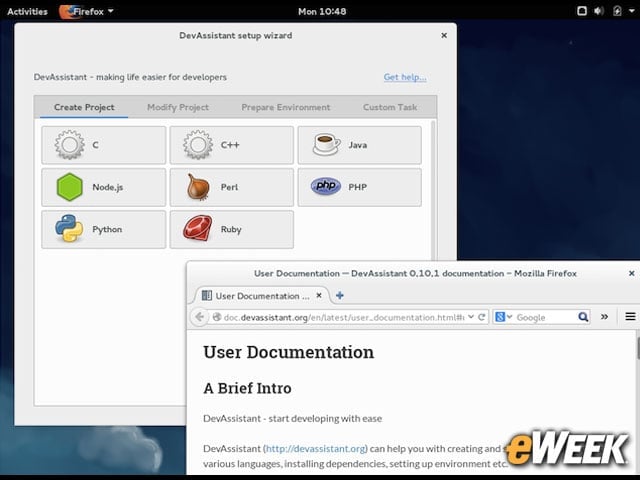Click the A Brief Intro heading
Image resolution: width=640 pixels, height=480 pixels.
[x=247, y=388]
